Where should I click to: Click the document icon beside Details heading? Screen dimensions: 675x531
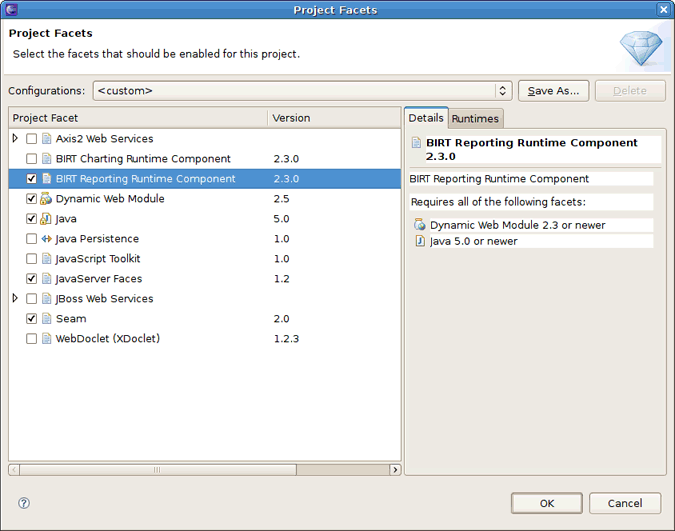tap(416, 143)
